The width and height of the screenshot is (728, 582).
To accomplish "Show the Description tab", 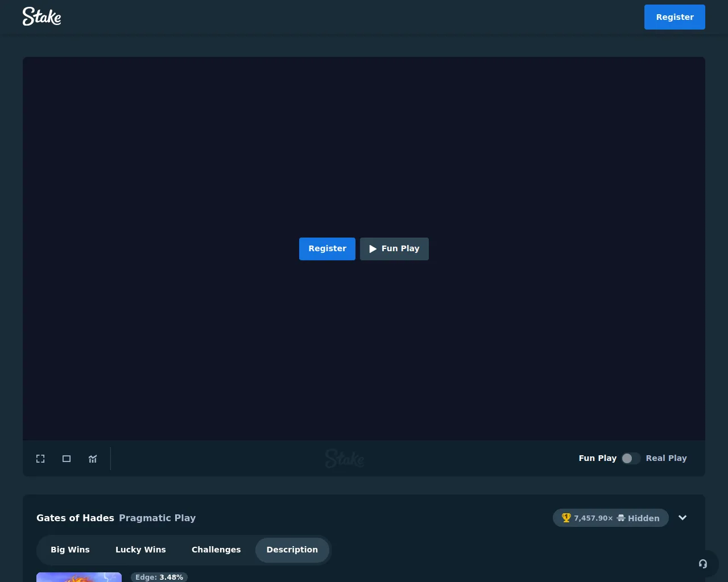I will pyautogui.click(x=292, y=550).
